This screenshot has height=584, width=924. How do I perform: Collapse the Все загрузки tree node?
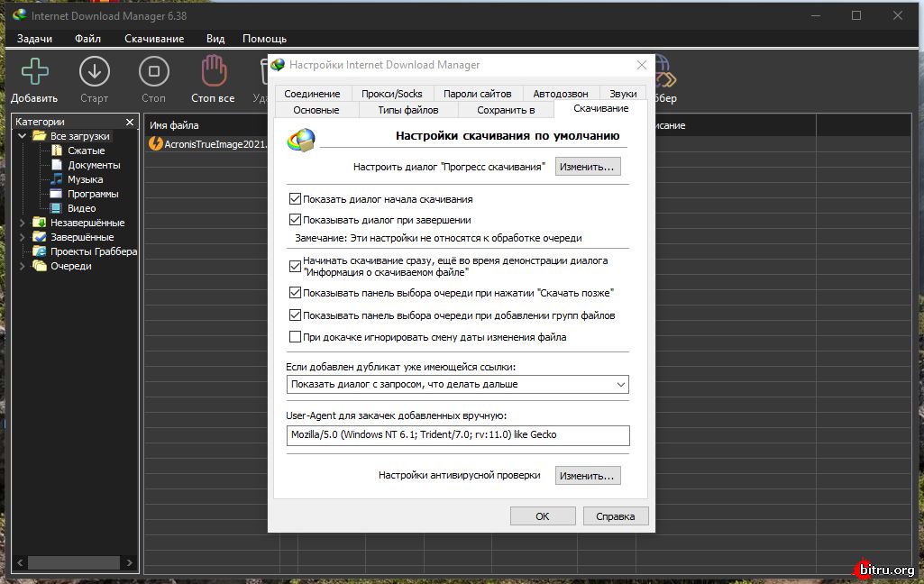22,136
